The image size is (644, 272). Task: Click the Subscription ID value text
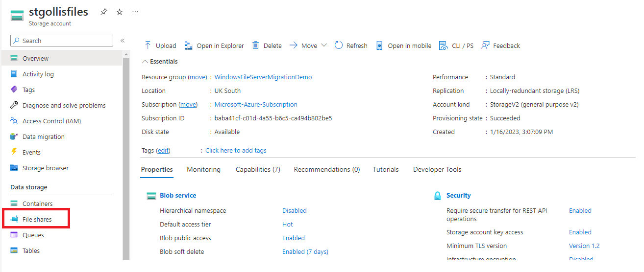click(x=273, y=118)
